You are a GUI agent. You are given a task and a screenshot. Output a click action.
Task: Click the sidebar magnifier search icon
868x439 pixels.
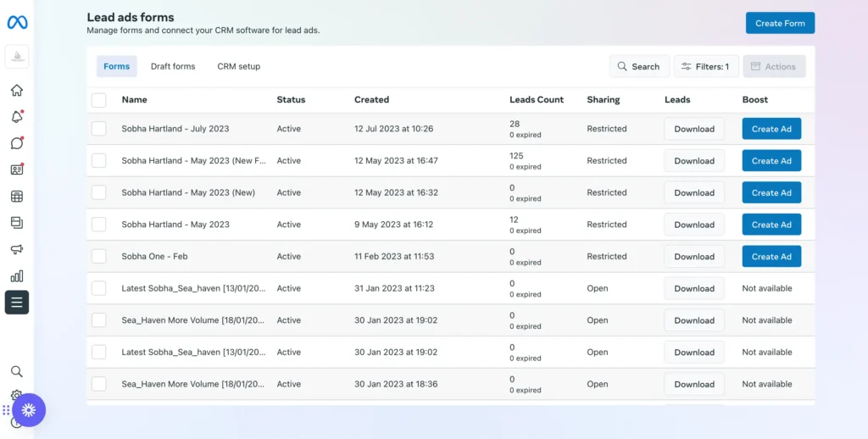(x=17, y=371)
